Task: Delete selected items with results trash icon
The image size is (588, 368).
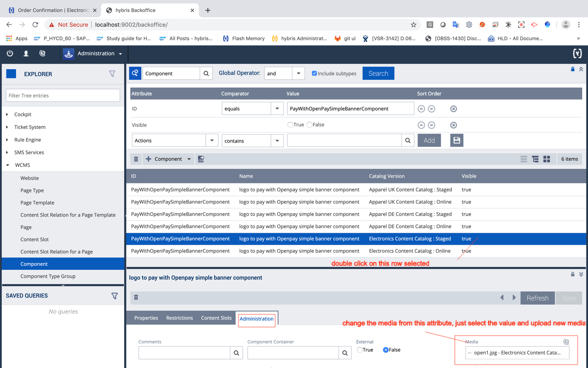Action: pos(136,159)
